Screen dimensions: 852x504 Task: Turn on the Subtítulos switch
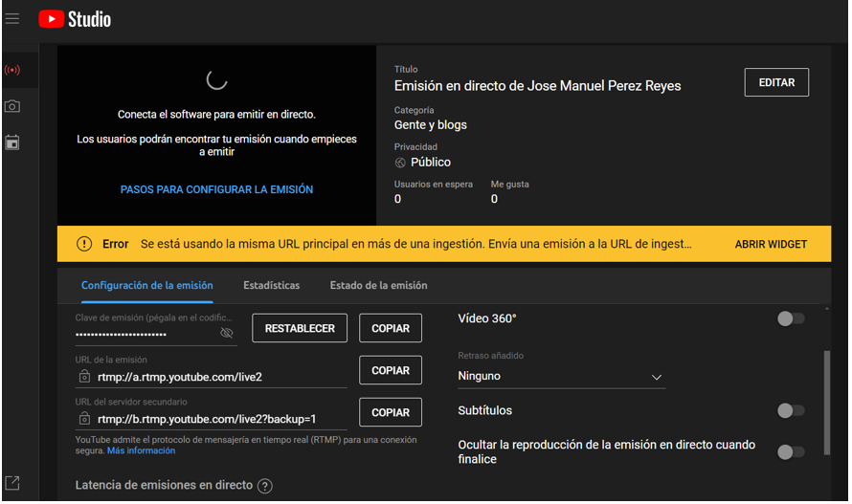pyautogui.click(x=791, y=410)
